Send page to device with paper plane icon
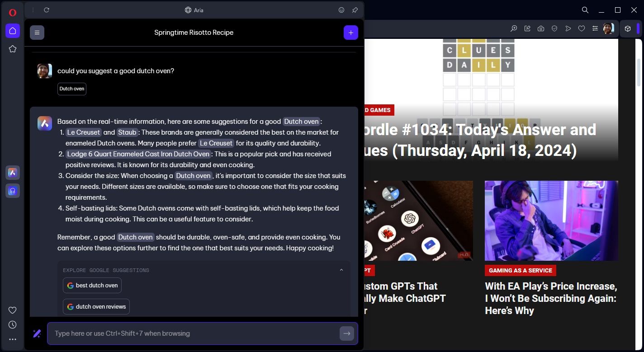The height and width of the screenshot is (352, 644). pyautogui.click(x=568, y=28)
